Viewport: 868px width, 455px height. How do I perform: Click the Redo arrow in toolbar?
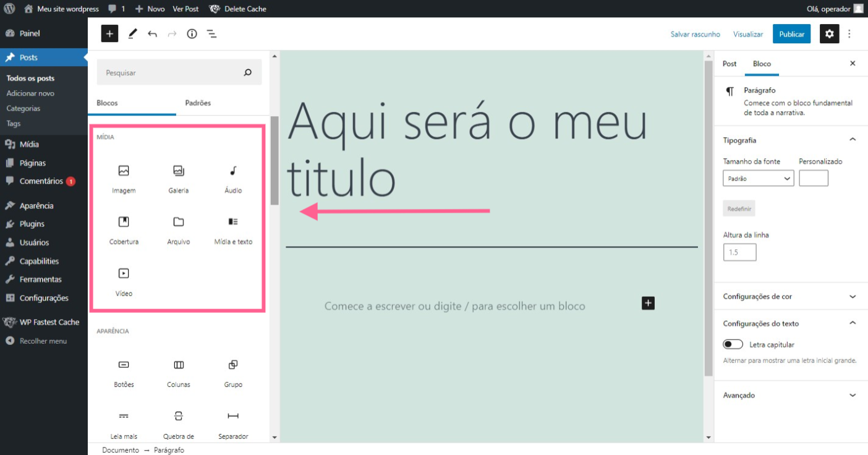coord(172,34)
